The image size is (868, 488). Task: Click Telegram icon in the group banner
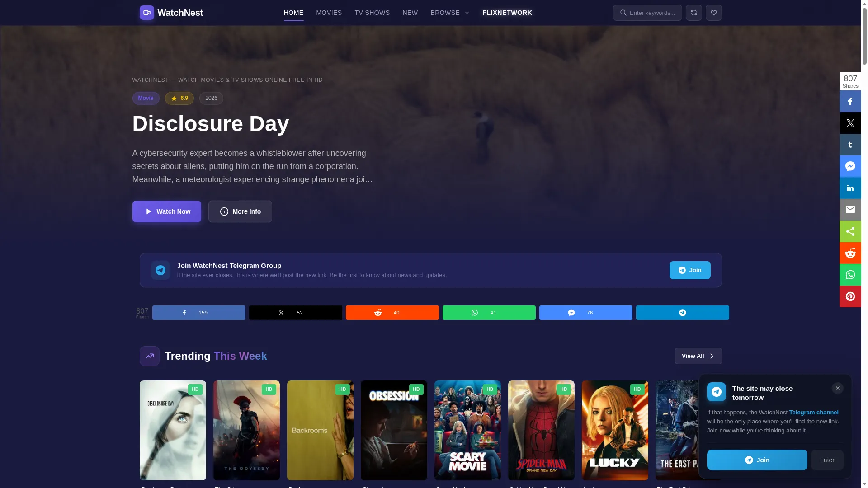point(160,270)
